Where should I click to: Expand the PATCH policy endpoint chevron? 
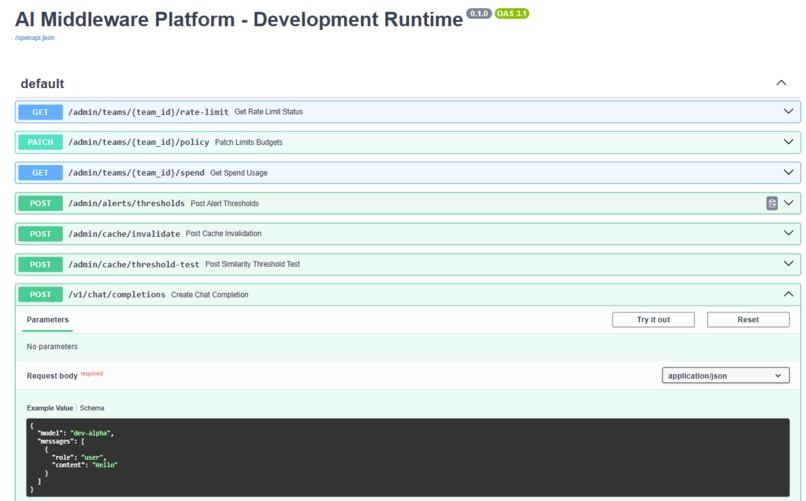click(788, 142)
